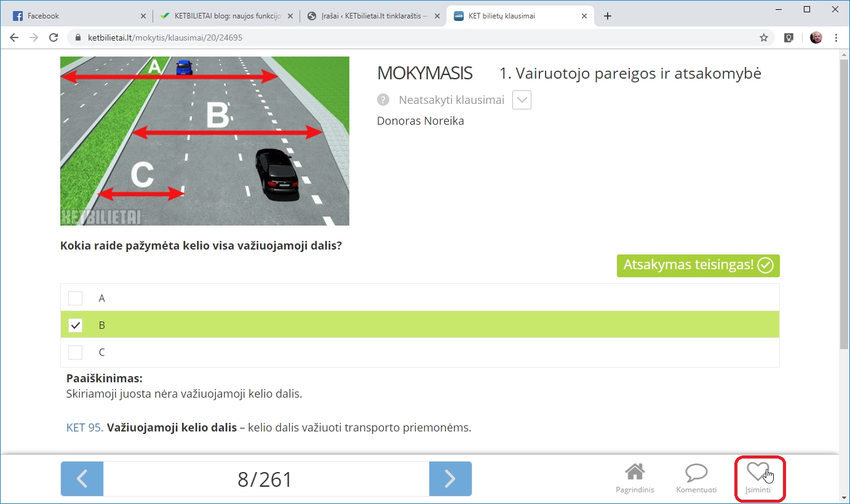Uncheck the answer B checkbox
This screenshot has height=504, width=850.
coord(75,325)
